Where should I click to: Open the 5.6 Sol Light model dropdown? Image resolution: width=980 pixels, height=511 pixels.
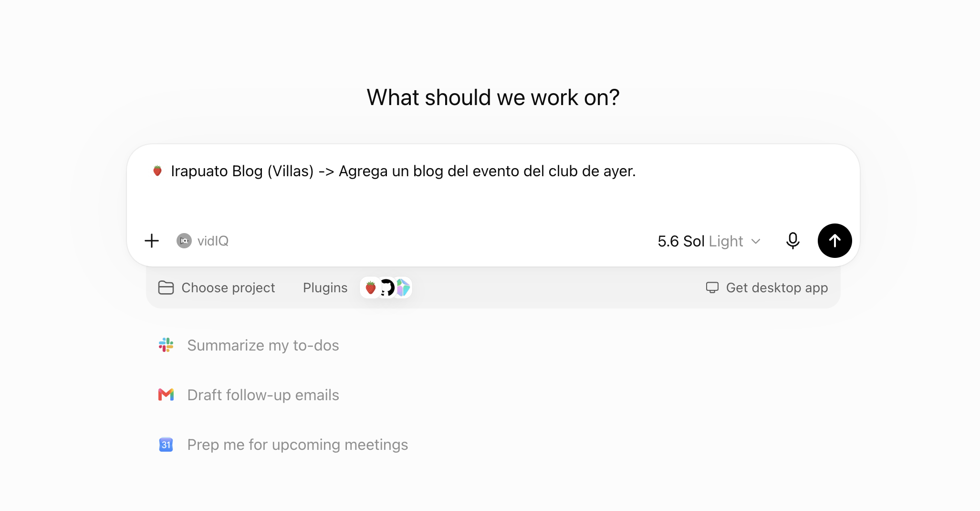tap(709, 241)
